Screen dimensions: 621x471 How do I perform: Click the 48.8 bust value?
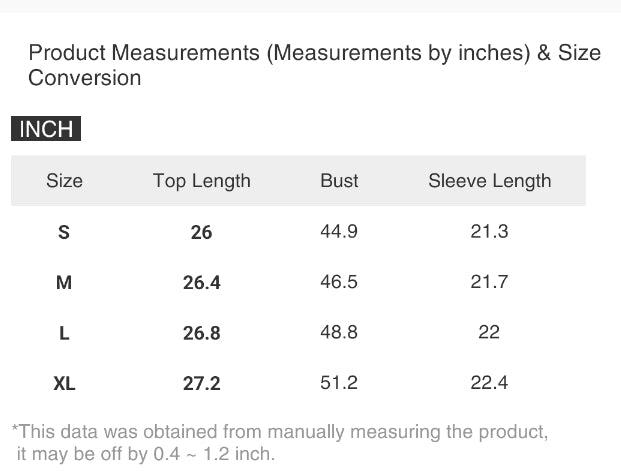(x=339, y=332)
